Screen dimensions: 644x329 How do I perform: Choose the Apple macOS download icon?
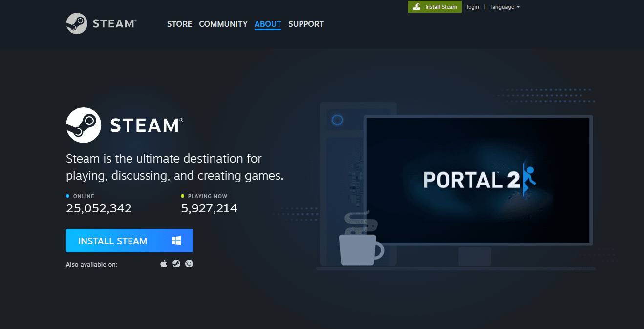(x=164, y=264)
